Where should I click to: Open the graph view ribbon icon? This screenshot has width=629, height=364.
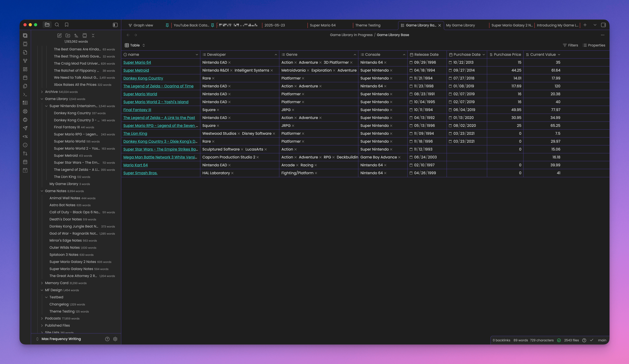[x=25, y=61]
